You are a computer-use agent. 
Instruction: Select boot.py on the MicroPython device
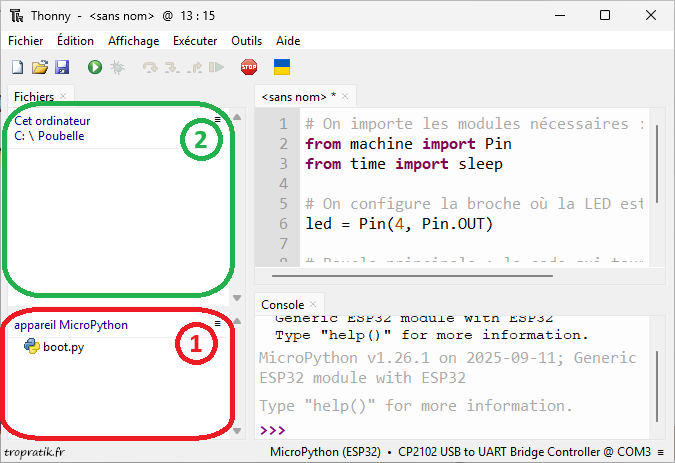coord(62,347)
